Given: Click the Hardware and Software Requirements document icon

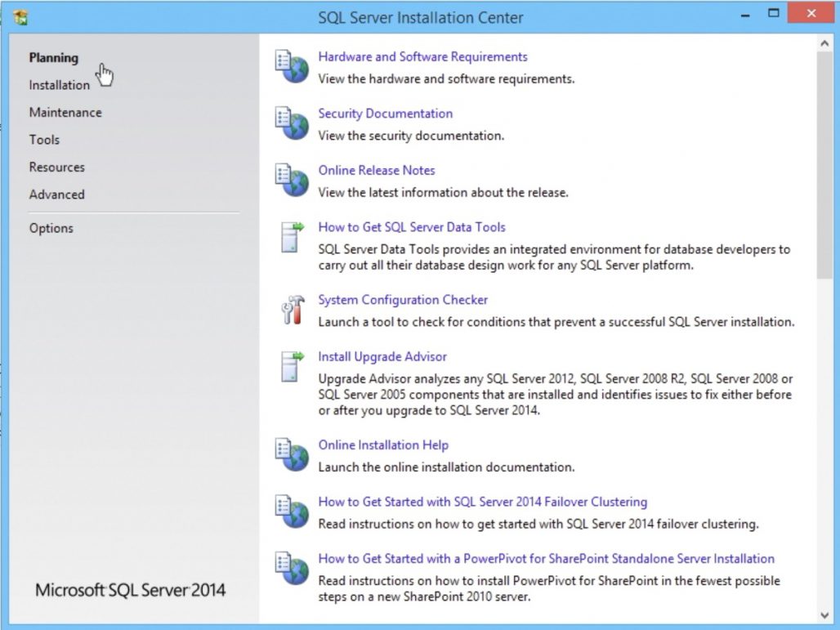Looking at the screenshot, I should (292, 66).
